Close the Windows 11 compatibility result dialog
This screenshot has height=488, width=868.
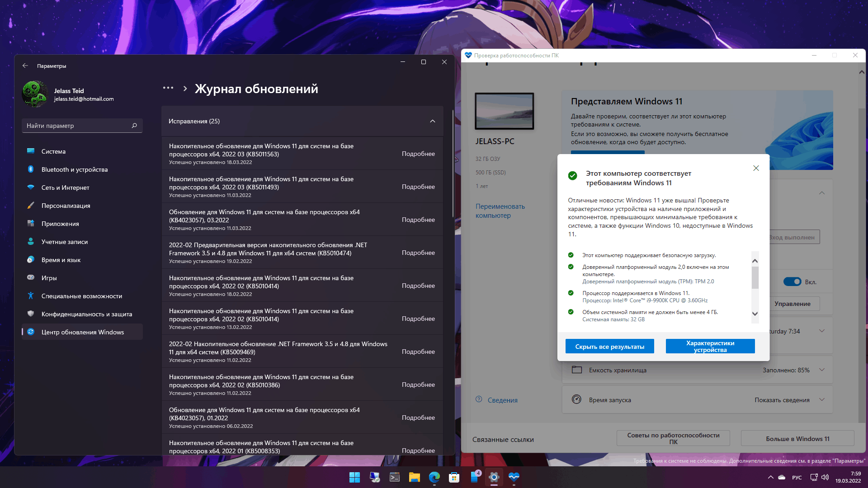756,168
